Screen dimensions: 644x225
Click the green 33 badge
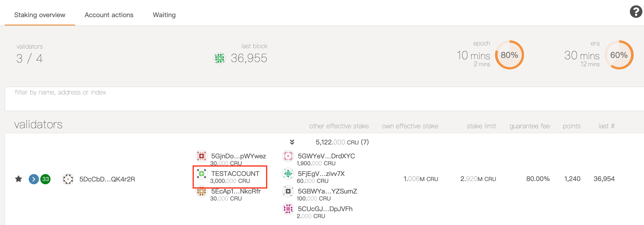coord(45,179)
